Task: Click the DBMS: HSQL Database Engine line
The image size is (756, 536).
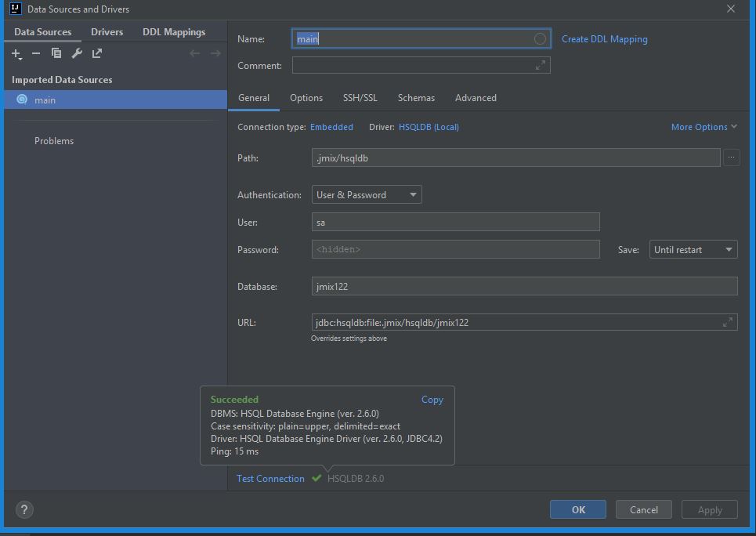Action: point(295,414)
